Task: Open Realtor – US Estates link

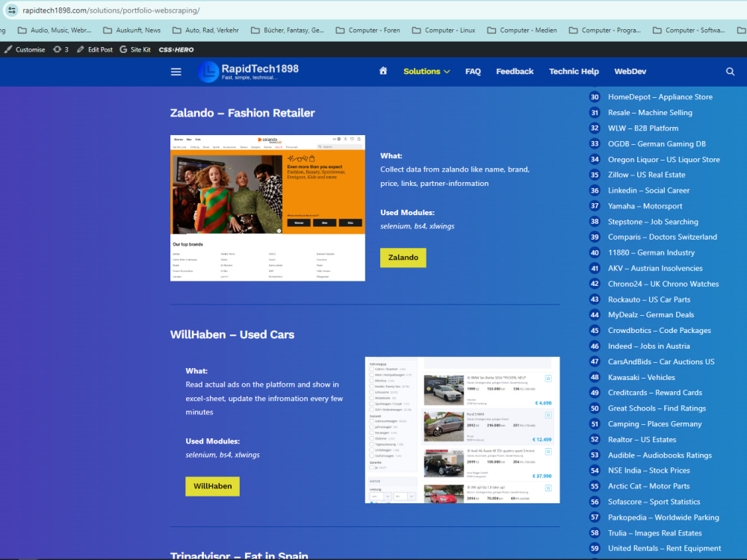Action: pos(642,440)
